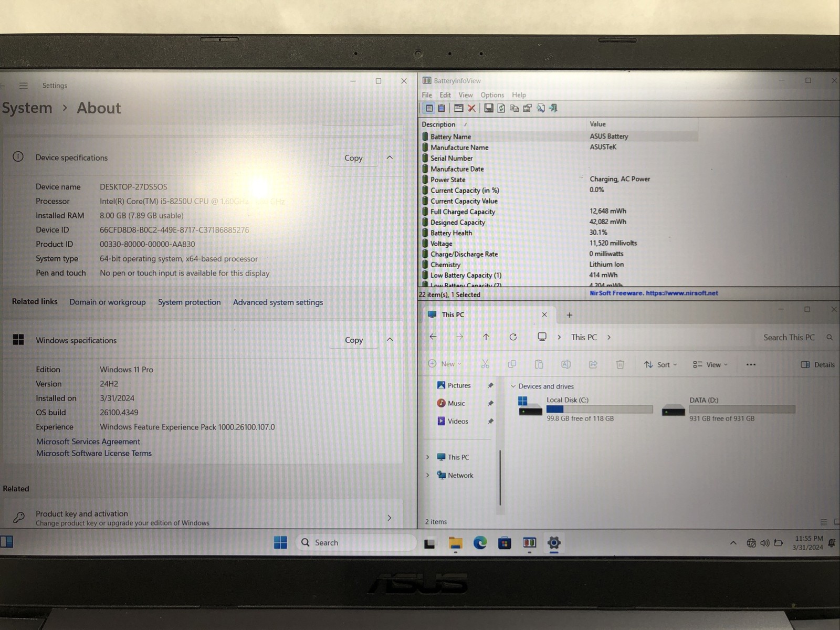Viewport: 840px width, 630px height.
Task: Open the NirSoft Freeware website link
Action: coord(654,293)
